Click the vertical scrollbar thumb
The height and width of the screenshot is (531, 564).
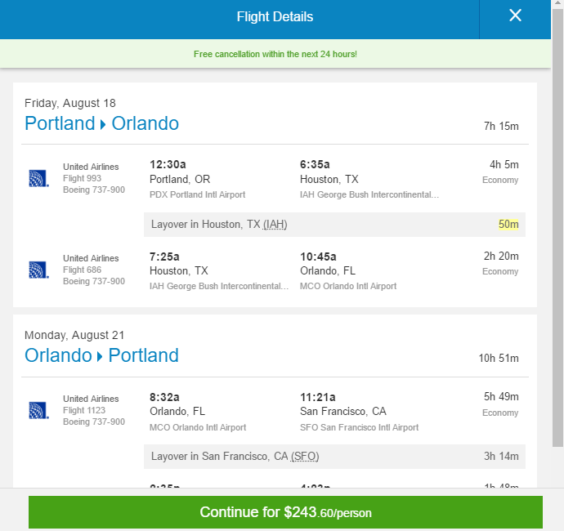[558, 227]
